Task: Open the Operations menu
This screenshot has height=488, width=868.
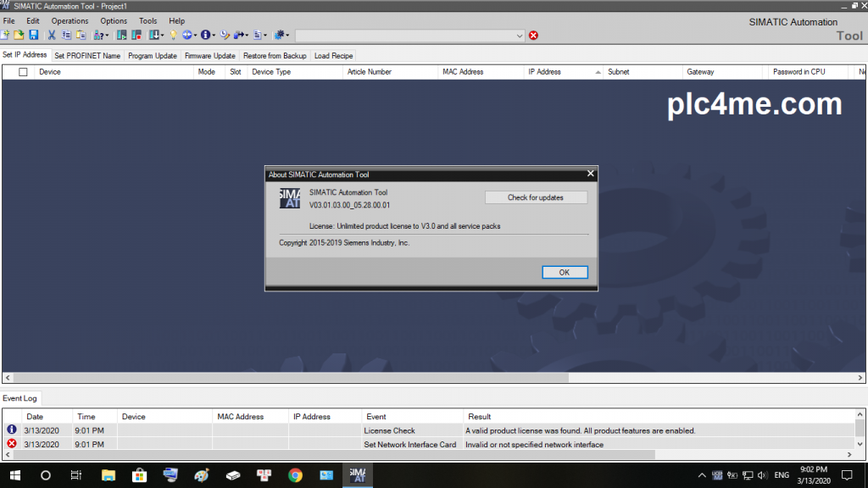Action: 70,20
